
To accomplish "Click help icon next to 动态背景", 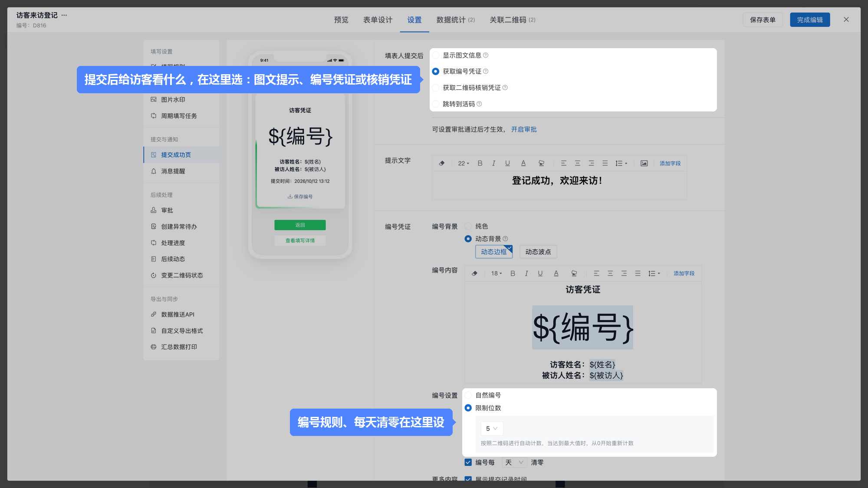I will coord(505,239).
